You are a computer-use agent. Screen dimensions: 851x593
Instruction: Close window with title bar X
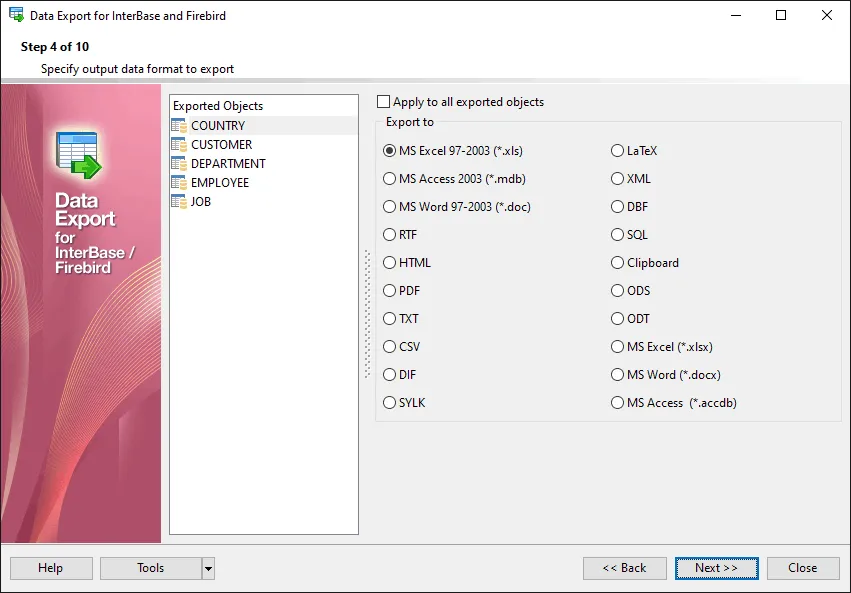pyautogui.click(x=827, y=15)
